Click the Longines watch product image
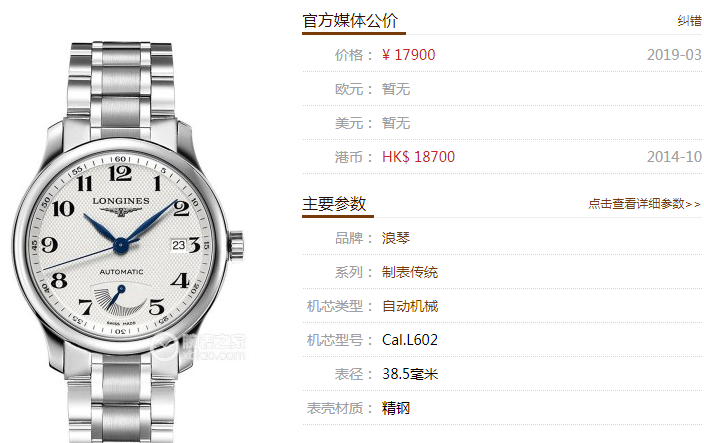The width and height of the screenshot is (704, 443). (x=128, y=242)
